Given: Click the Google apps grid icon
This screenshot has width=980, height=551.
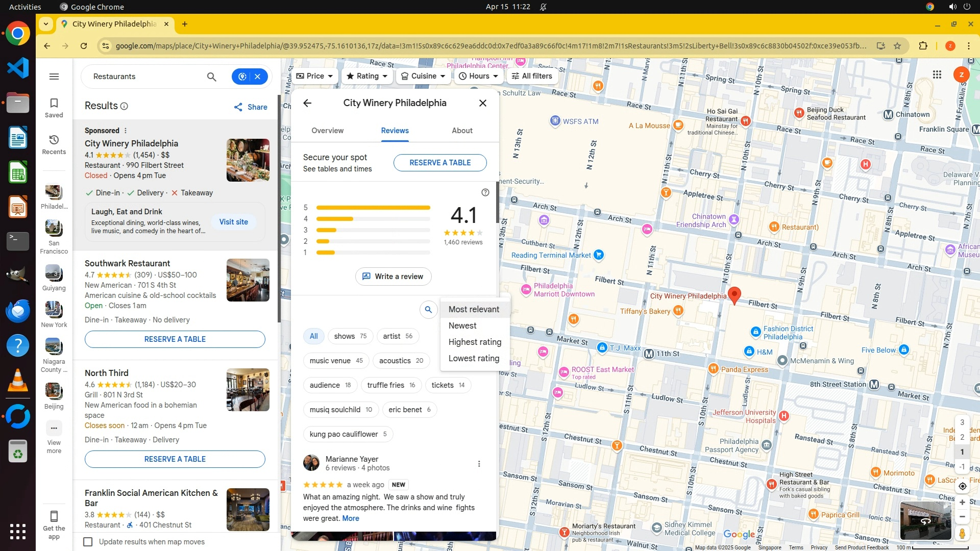Looking at the screenshot, I should (937, 75).
